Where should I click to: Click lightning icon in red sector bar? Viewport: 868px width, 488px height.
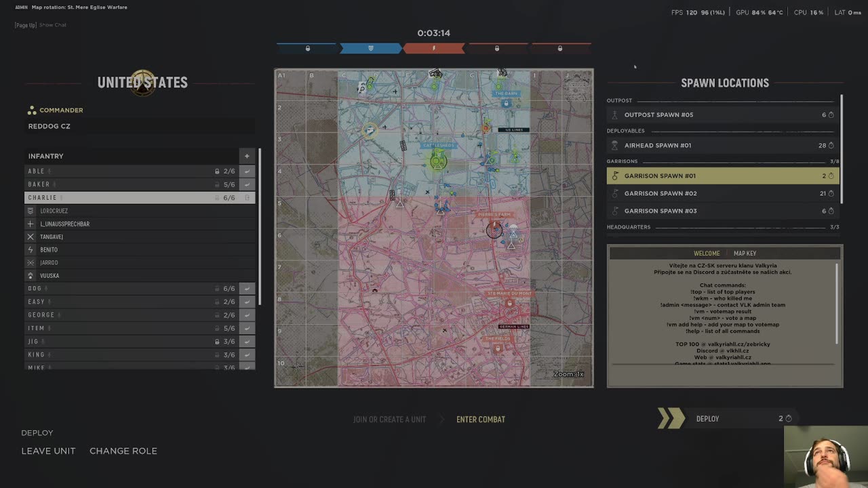[434, 48]
